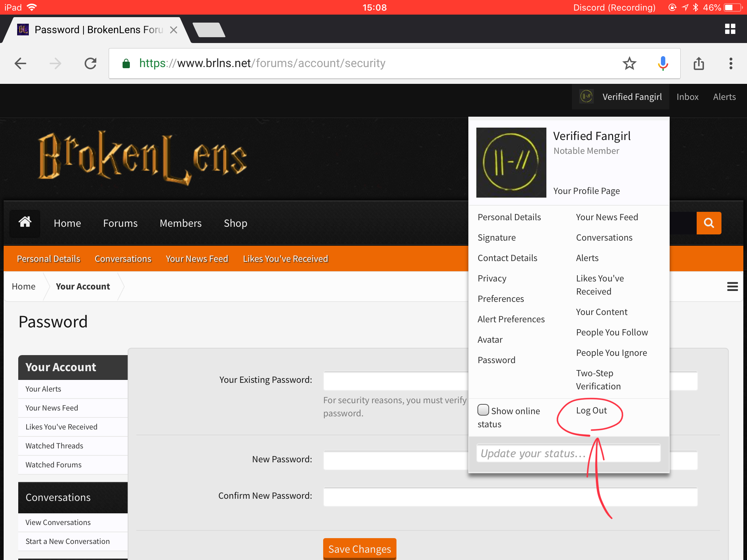The width and height of the screenshot is (747, 560).
Task: Choose Contact Details in account dropdown
Action: tap(507, 258)
